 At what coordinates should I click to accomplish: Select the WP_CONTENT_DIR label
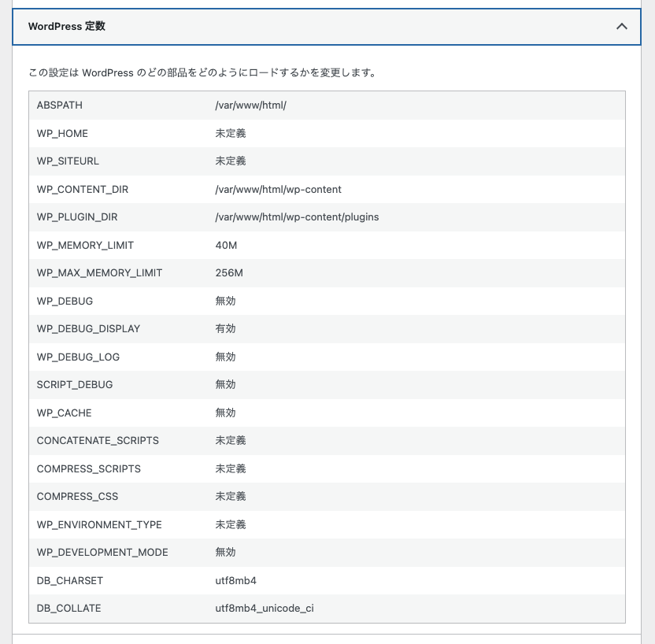pyautogui.click(x=83, y=190)
